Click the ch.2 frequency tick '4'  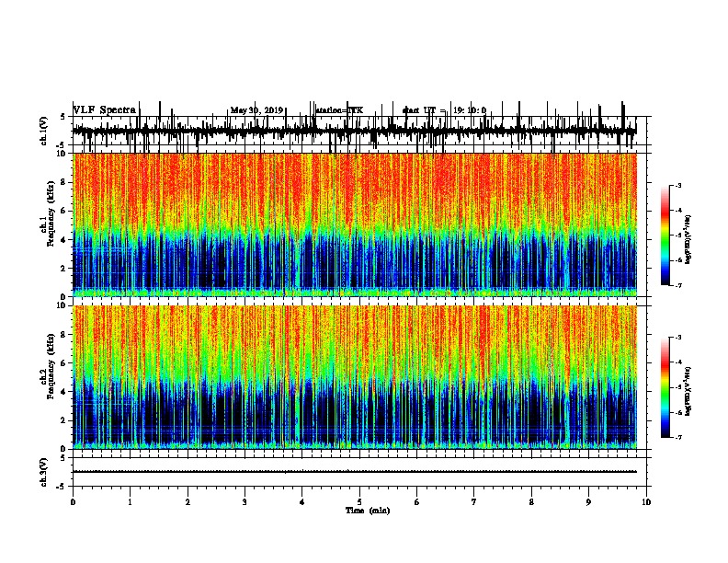[x=64, y=392]
